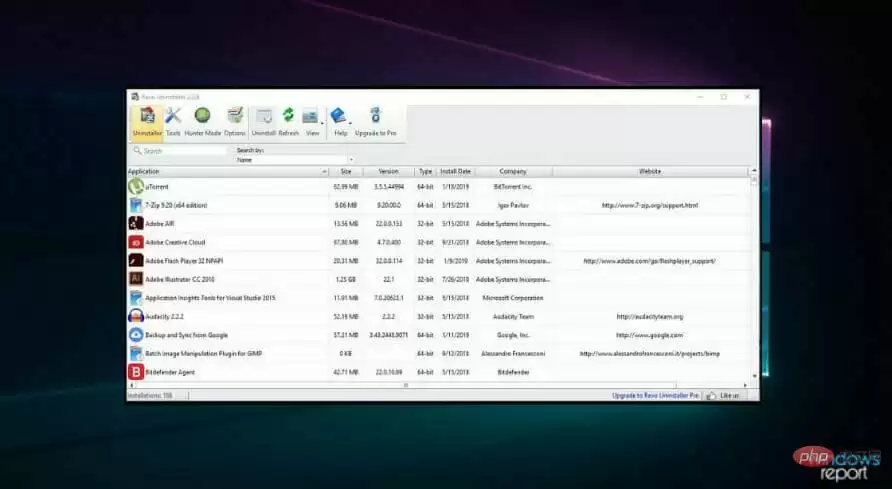
Task: Click the Audacity Team company cell
Action: [513, 317]
